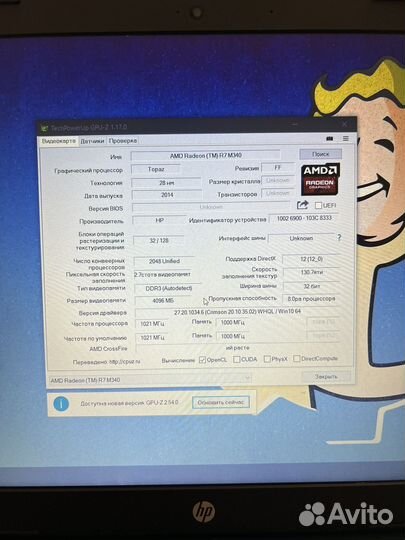This screenshot has height=540, width=405.
Task: Open the GPU-Z hamburger menu icon
Action: click(x=346, y=138)
